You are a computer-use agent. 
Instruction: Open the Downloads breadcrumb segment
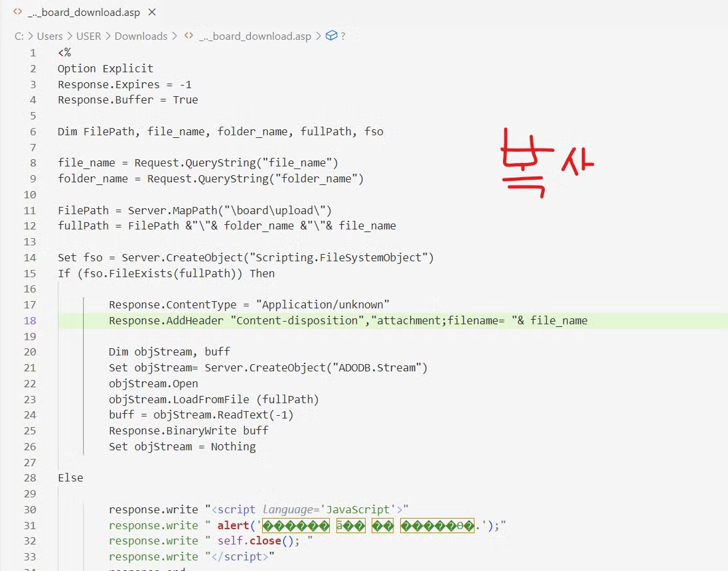tap(141, 36)
